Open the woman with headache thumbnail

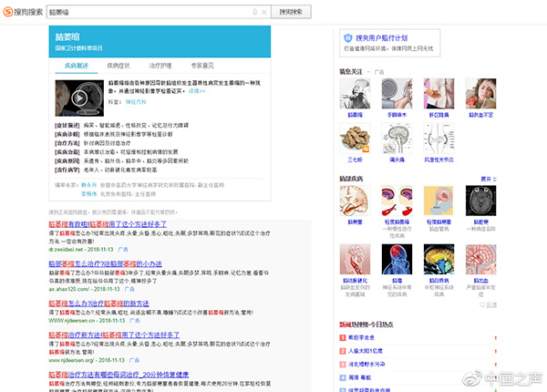pos(480,94)
